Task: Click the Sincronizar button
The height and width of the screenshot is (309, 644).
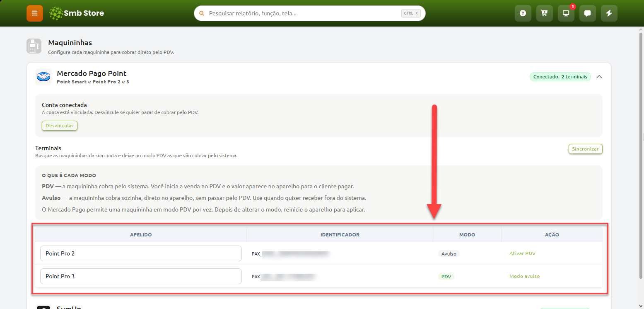Action: (585, 149)
